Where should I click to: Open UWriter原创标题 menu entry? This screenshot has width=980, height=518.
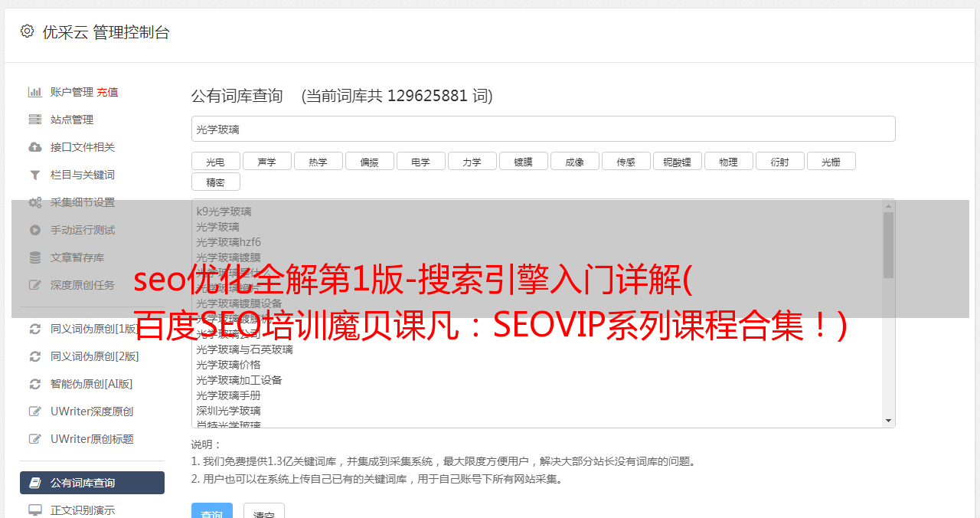92,439
